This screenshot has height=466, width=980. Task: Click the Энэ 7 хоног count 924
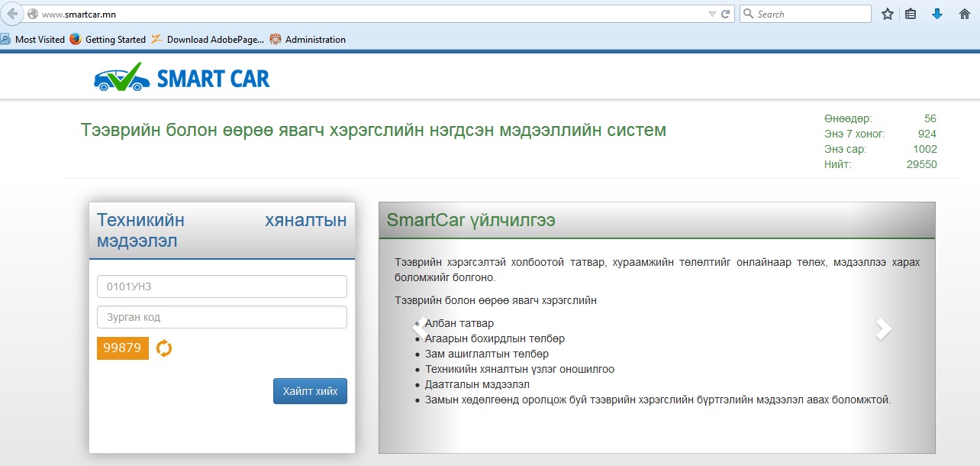[927, 134]
